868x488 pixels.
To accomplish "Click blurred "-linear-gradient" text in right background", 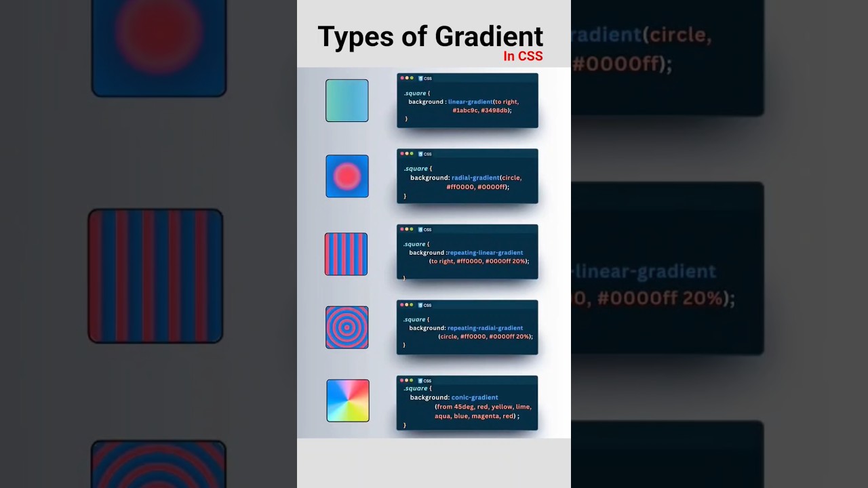I will tap(644, 272).
